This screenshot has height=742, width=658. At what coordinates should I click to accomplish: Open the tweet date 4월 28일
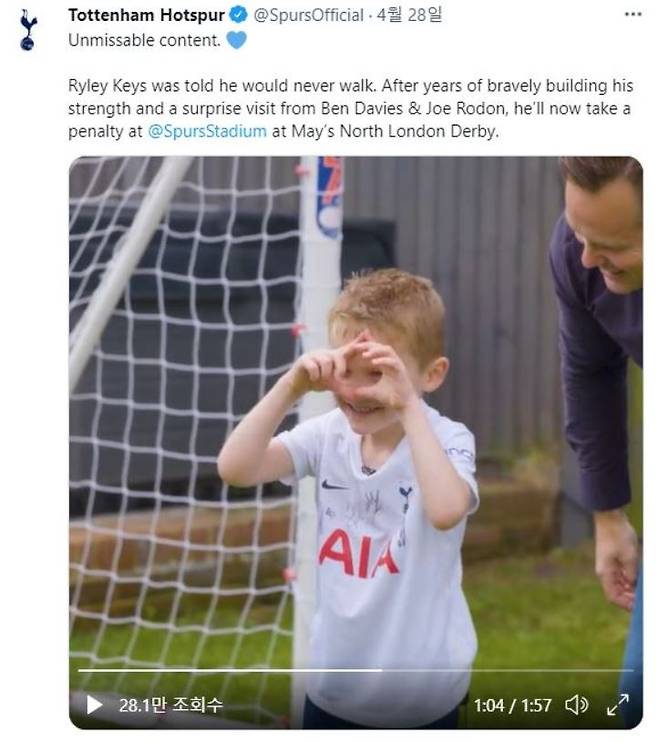click(x=409, y=15)
